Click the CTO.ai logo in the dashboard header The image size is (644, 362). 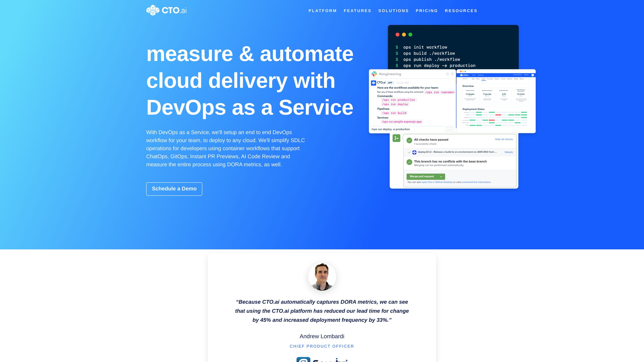464,75
